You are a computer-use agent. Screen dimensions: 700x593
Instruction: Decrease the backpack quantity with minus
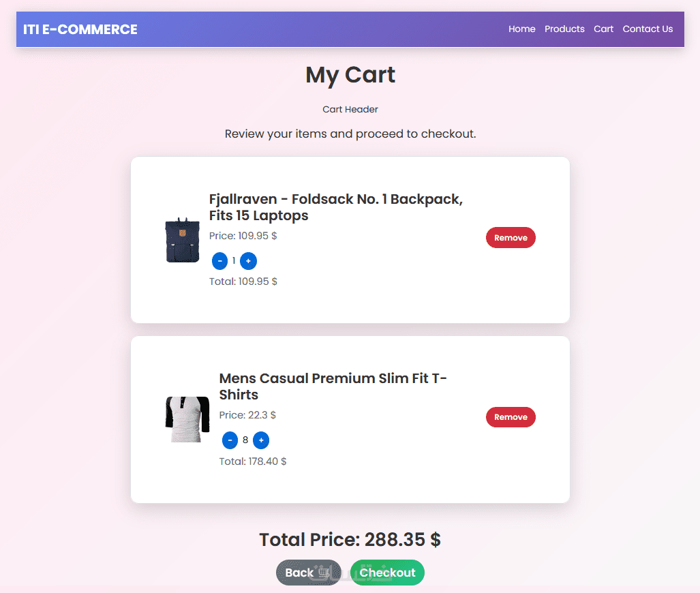[x=220, y=260]
